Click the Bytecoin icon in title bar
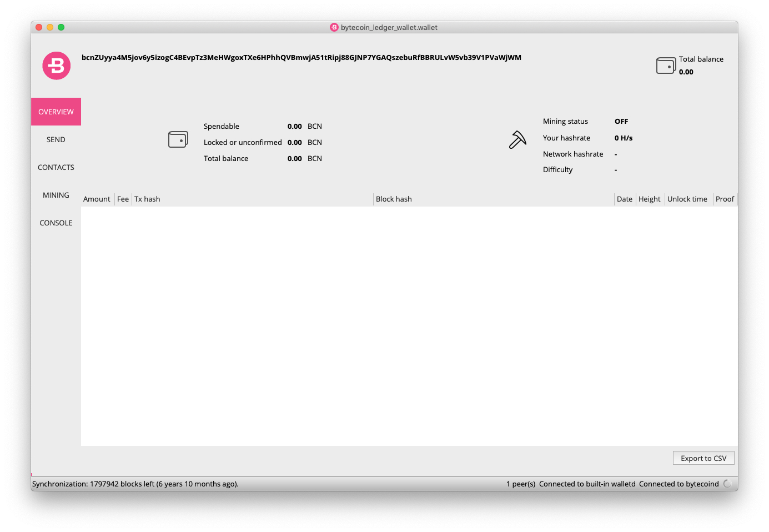 pos(334,27)
